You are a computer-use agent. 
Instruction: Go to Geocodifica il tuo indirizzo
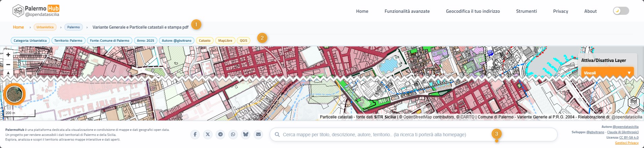(x=473, y=11)
